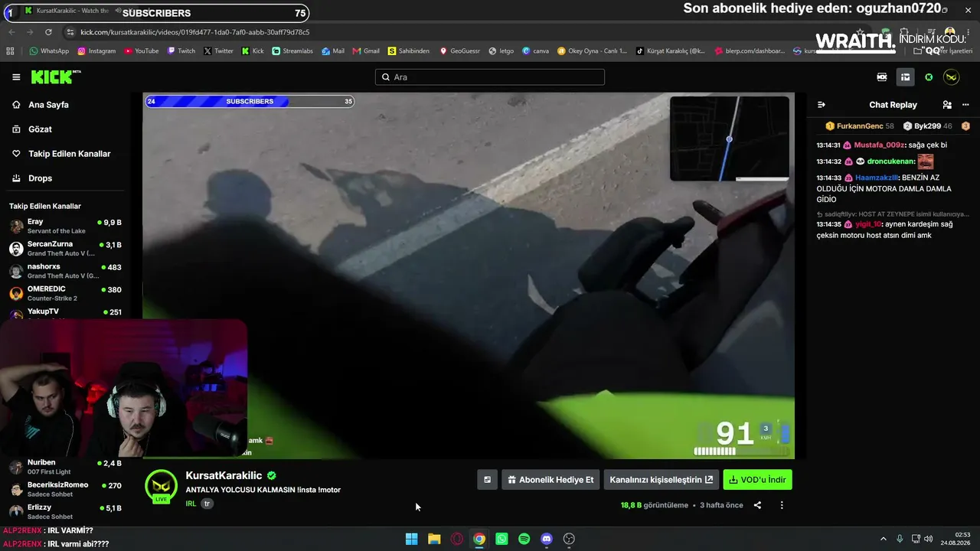Screen dimensions: 980x551
Task: Open Ana Sayfa in sidebar
Action: click(49, 105)
